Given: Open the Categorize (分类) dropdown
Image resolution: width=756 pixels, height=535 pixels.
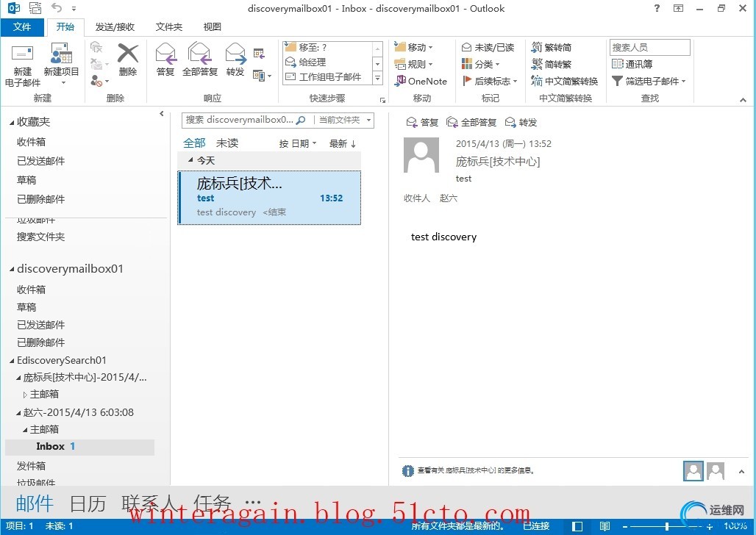Looking at the screenshot, I should click(481, 64).
